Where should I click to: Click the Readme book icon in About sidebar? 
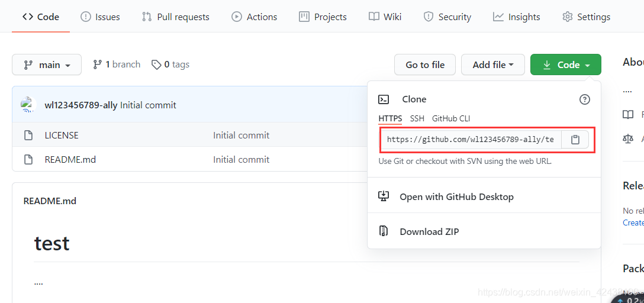[x=628, y=115]
